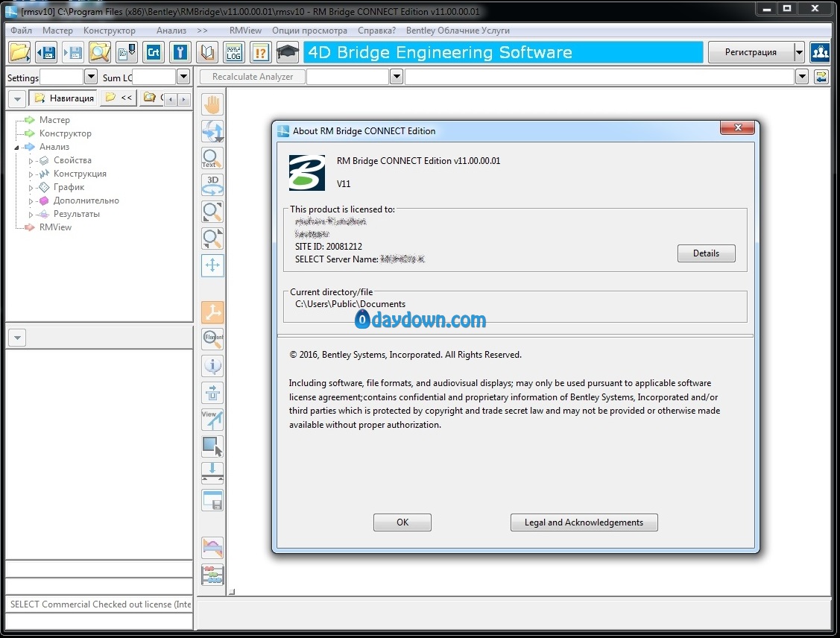This screenshot has height=638, width=840.
Task: Click the !? help toolbar icon
Action: 261,52
